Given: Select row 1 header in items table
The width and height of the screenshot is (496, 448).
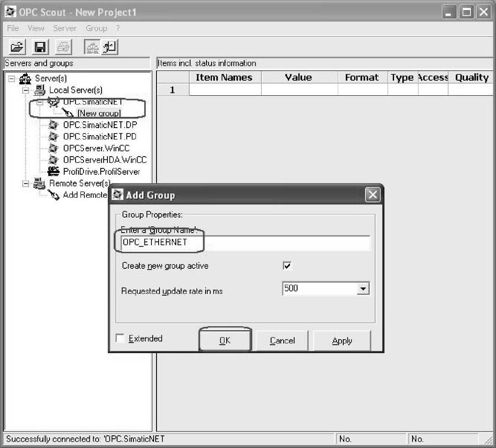Looking at the screenshot, I should tap(173, 90).
